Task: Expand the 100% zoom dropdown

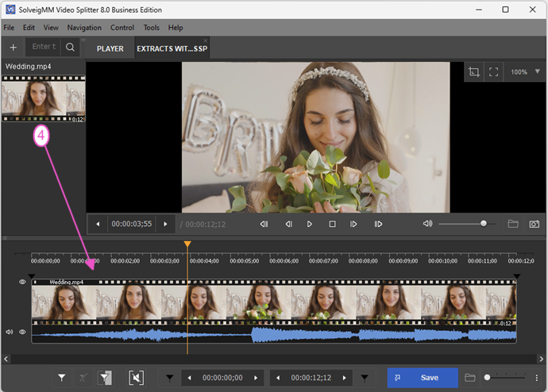Action: tap(537, 71)
